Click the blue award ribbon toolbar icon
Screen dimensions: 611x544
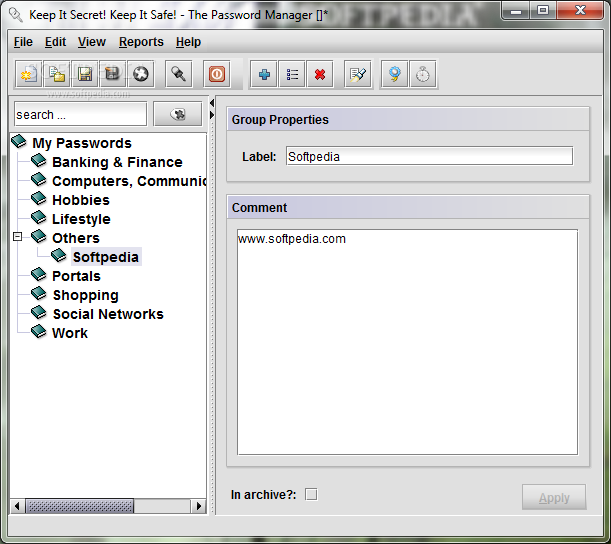394,74
